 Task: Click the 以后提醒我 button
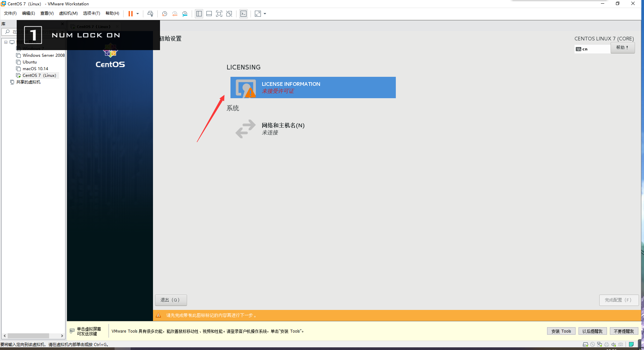pos(592,331)
